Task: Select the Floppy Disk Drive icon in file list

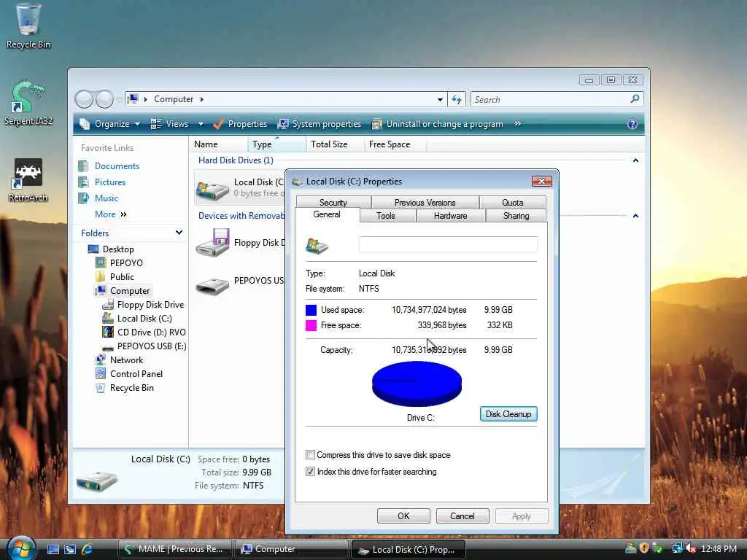Action: point(212,243)
